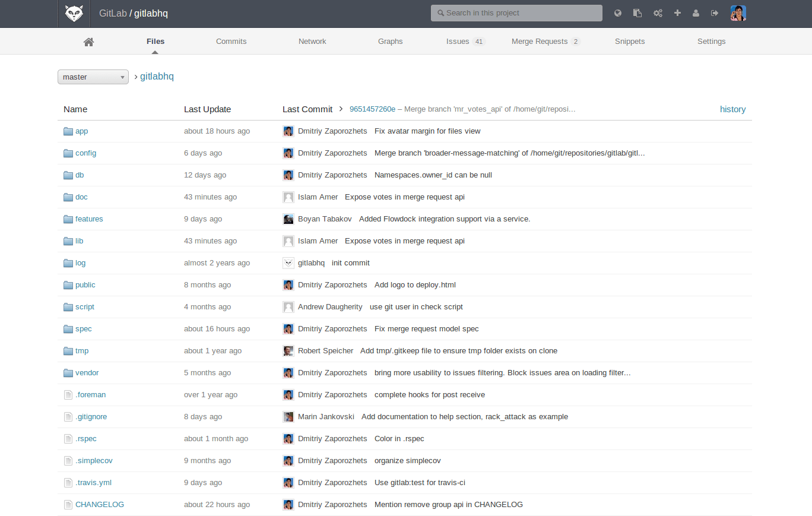
Task: Click the tmp folder icon
Action: pyautogui.click(x=68, y=351)
